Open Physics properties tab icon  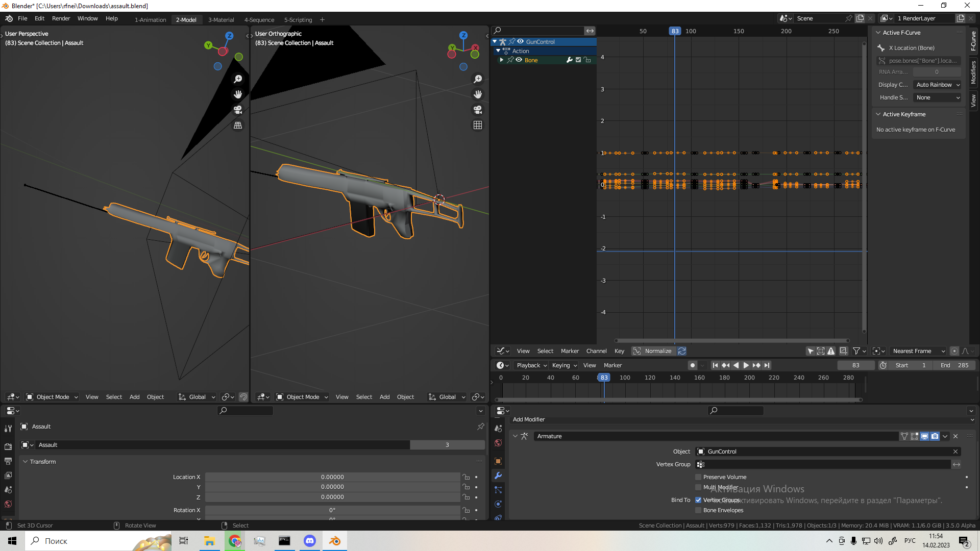pos(498,504)
